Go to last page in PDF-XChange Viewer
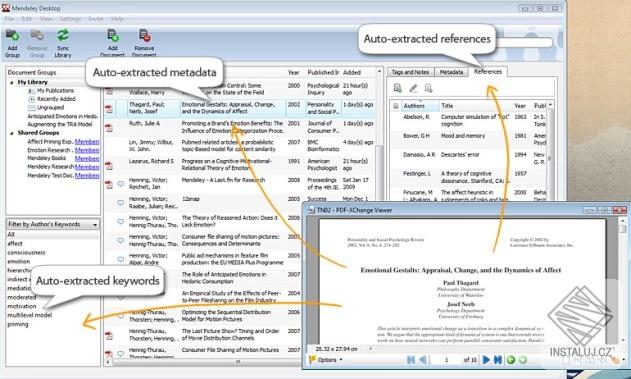 [498, 359]
